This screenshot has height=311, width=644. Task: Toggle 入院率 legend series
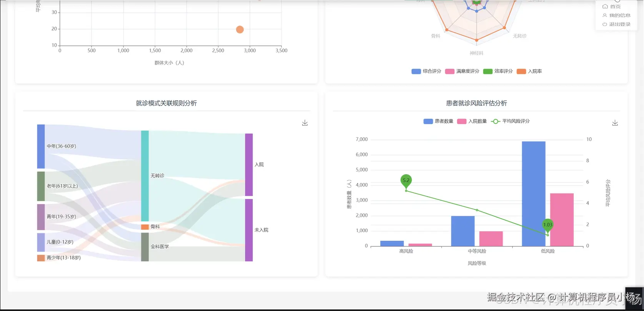[x=529, y=72]
